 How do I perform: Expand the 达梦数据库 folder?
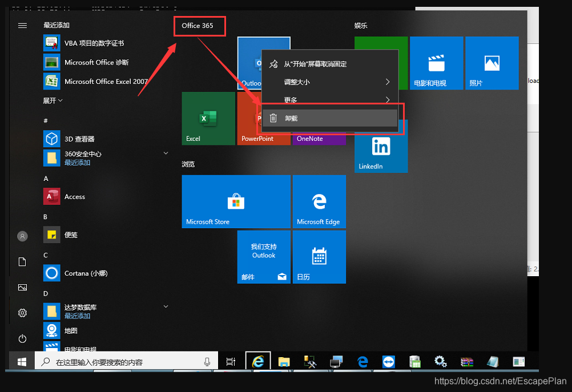pyautogui.click(x=166, y=306)
